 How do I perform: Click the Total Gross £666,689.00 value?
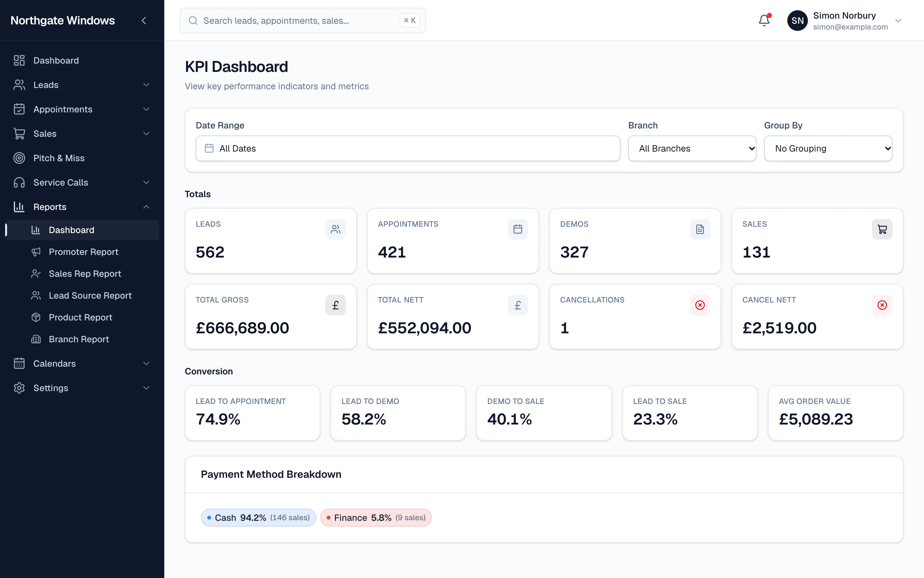[x=243, y=328]
